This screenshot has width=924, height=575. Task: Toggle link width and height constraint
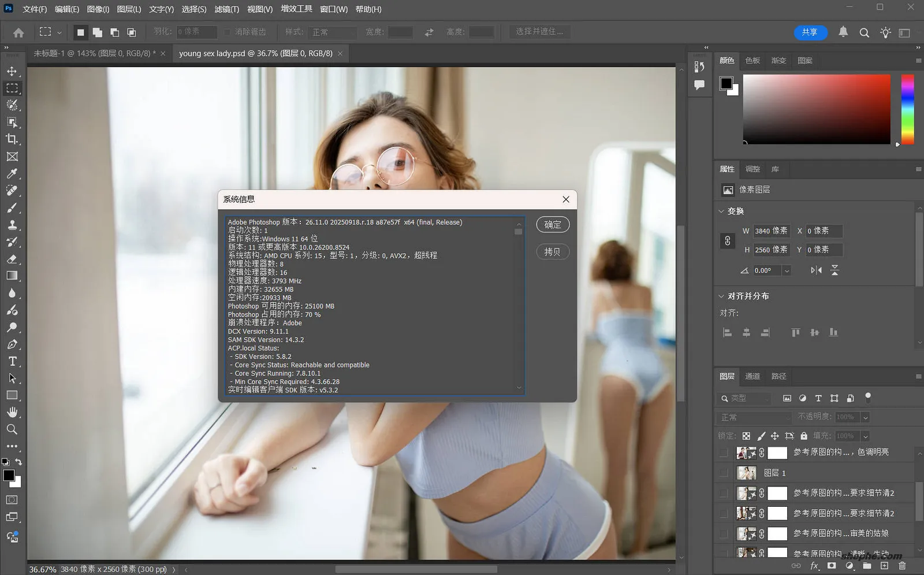(x=728, y=240)
